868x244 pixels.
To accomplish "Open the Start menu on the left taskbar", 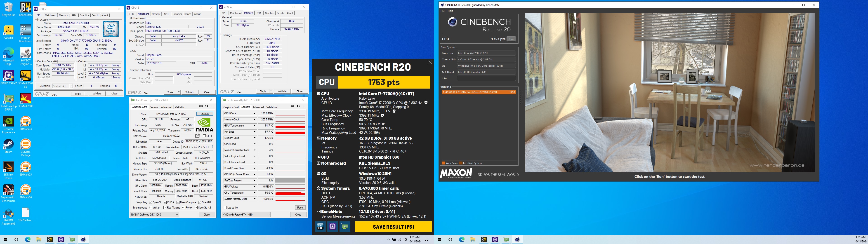I will tap(5, 240).
